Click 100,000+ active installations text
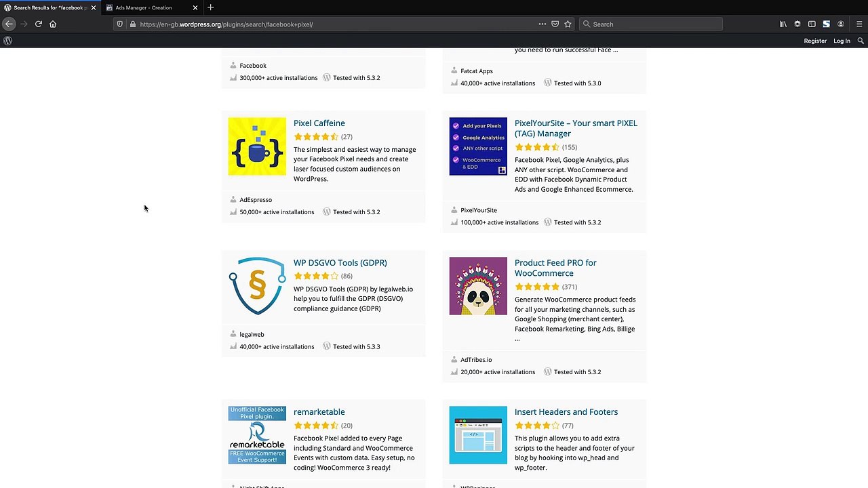This screenshot has width=868, height=488. [x=500, y=222]
